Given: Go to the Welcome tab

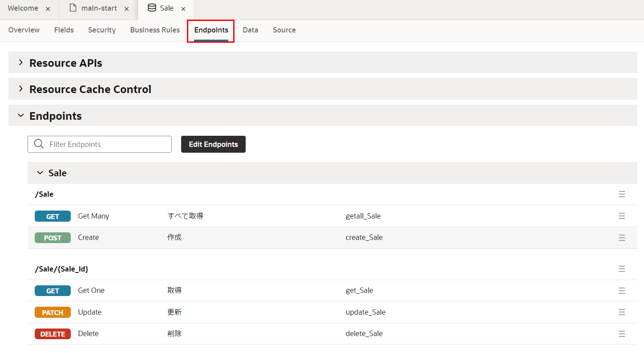Looking at the screenshot, I should (x=23, y=8).
